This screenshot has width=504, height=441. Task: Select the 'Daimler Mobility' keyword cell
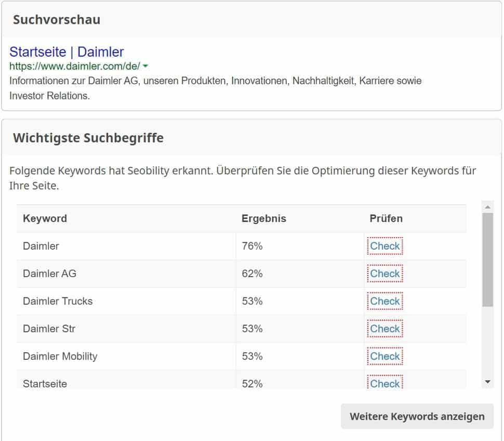(126, 356)
